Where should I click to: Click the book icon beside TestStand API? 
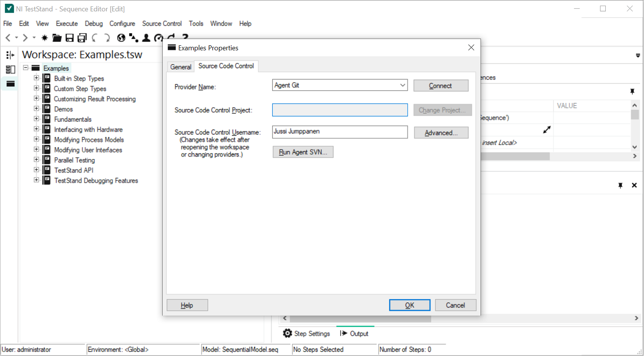pos(47,170)
